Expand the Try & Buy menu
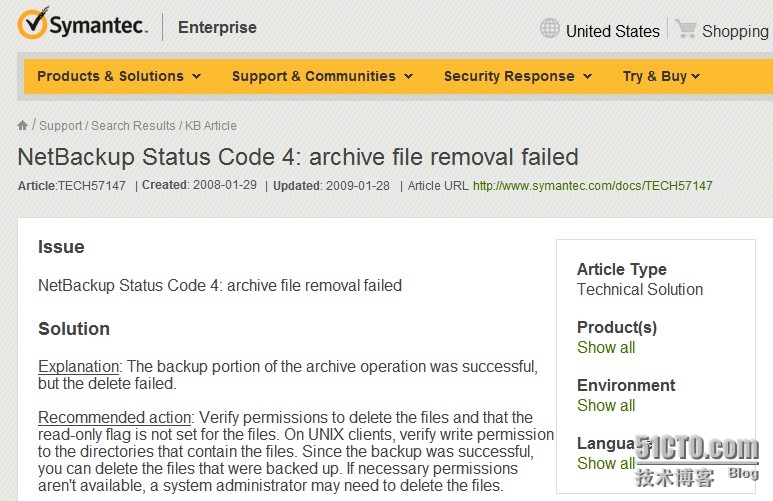The image size is (773, 501). [x=661, y=76]
